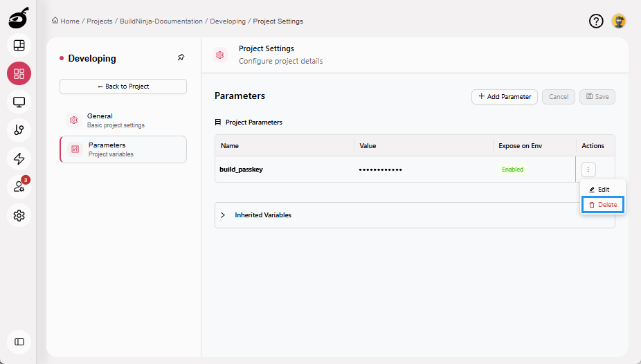Select the Projects grid icon in sidebar
Screen dimensions: 641x364
click(x=19, y=73)
